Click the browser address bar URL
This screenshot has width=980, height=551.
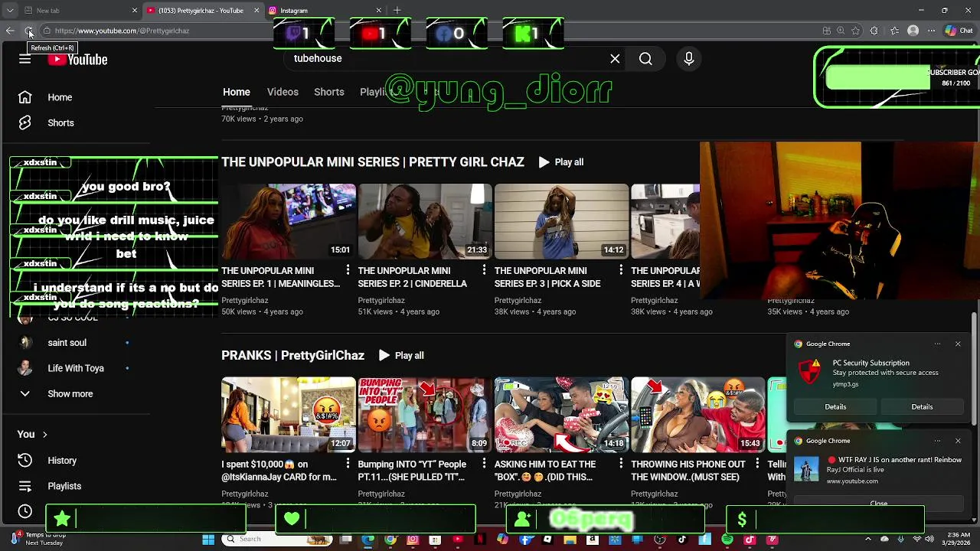[x=122, y=31]
